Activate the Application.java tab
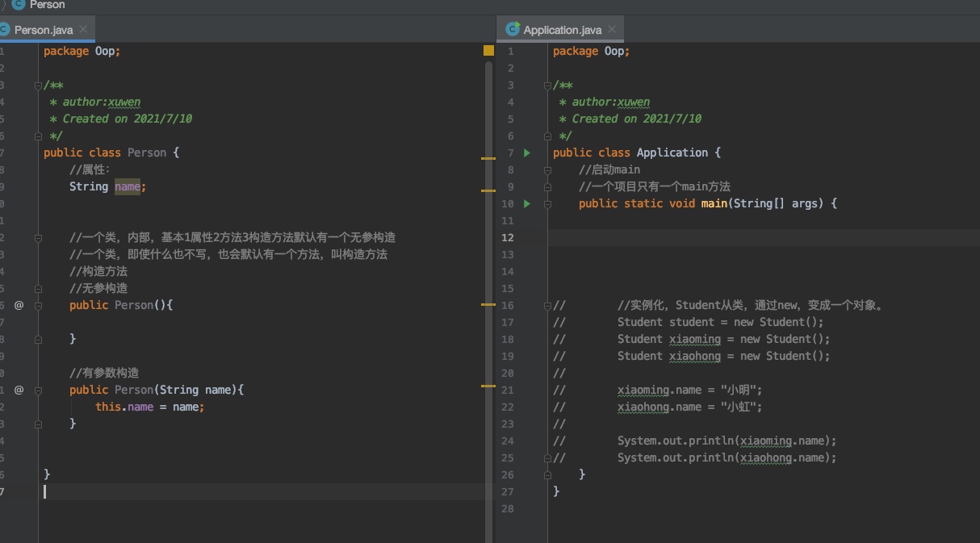Viewport: 980px width, 543px height. click(x=562, y=30)
